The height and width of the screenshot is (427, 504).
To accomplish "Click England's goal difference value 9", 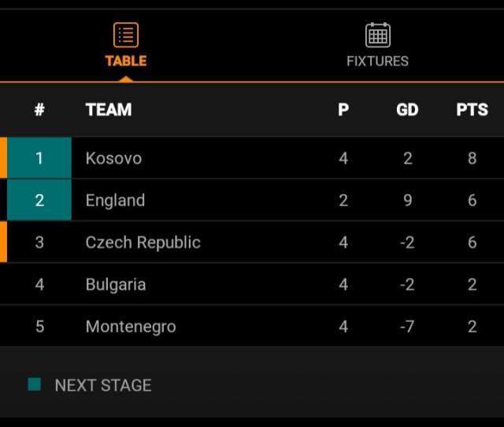I will [x=407, y=200].
